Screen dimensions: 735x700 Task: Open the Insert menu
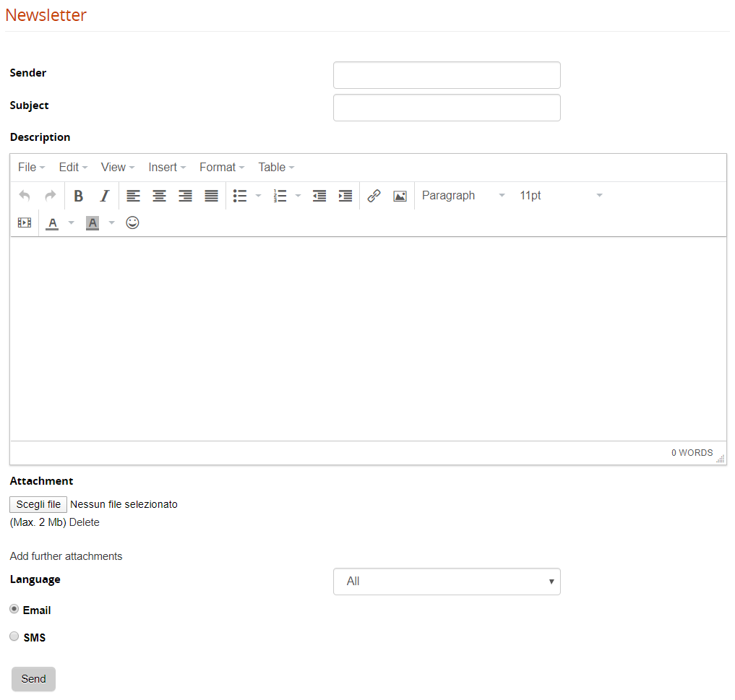point(167,167)
